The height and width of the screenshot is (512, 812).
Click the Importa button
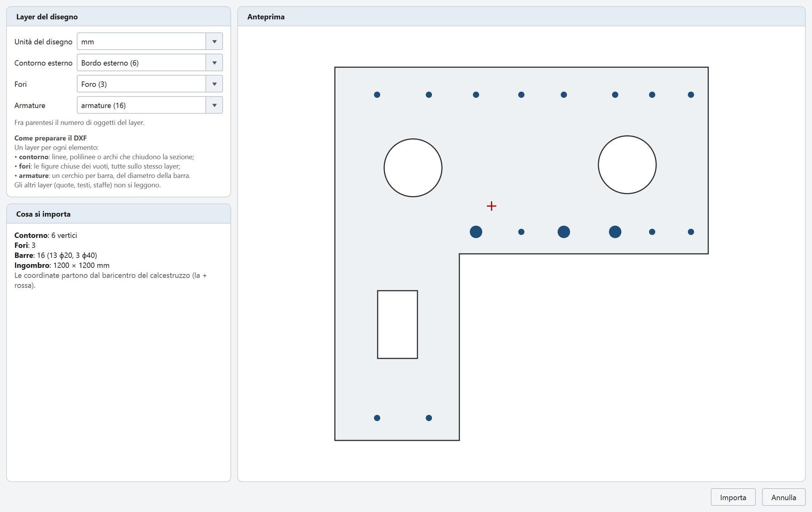pyautogui.click(x=733, y=497)
